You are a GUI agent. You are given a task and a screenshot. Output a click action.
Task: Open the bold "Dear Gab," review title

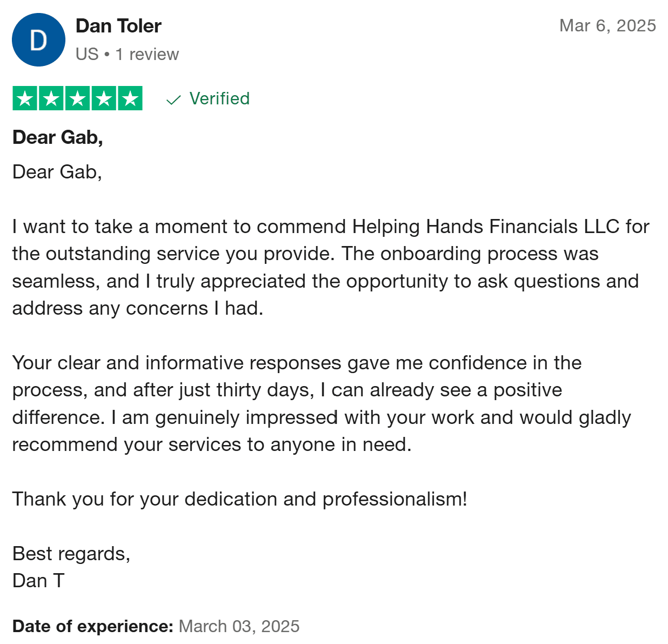click(x=58, y=137)
